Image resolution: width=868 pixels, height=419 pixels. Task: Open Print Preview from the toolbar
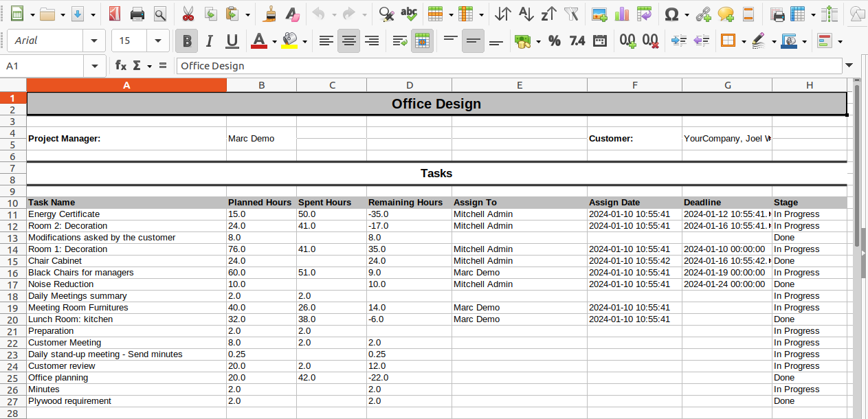[160, 14]
